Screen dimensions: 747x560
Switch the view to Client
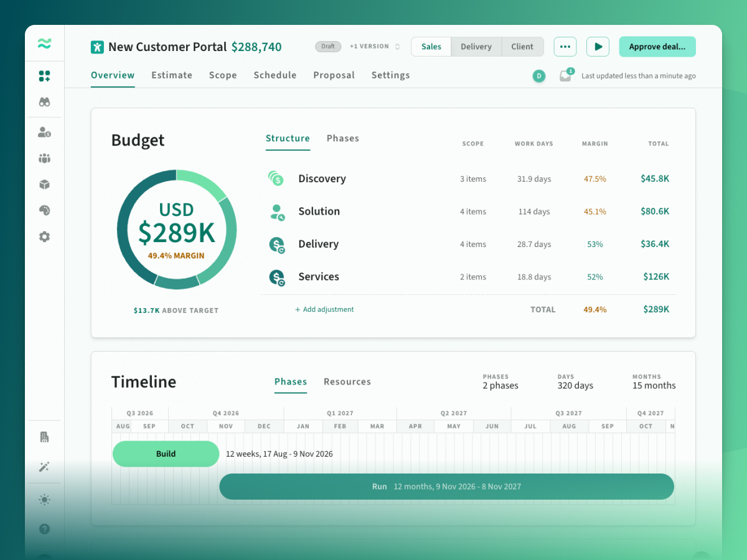click(522, 47)
